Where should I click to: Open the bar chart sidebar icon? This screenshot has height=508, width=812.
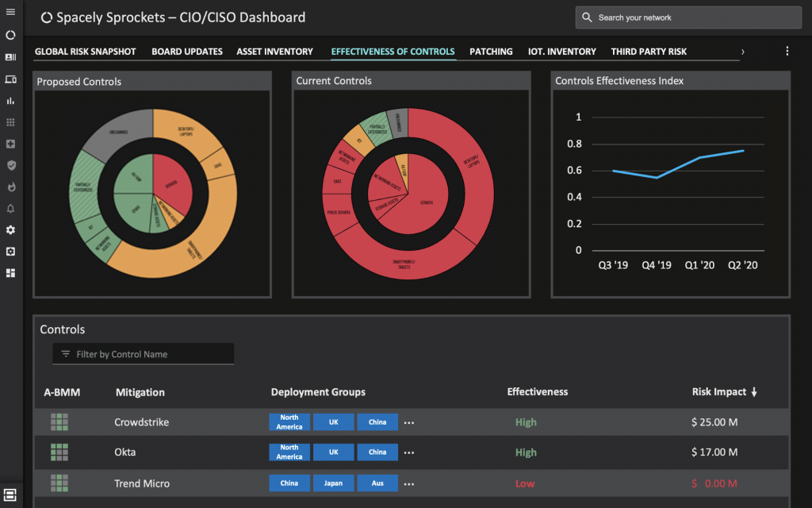[10, 101]
